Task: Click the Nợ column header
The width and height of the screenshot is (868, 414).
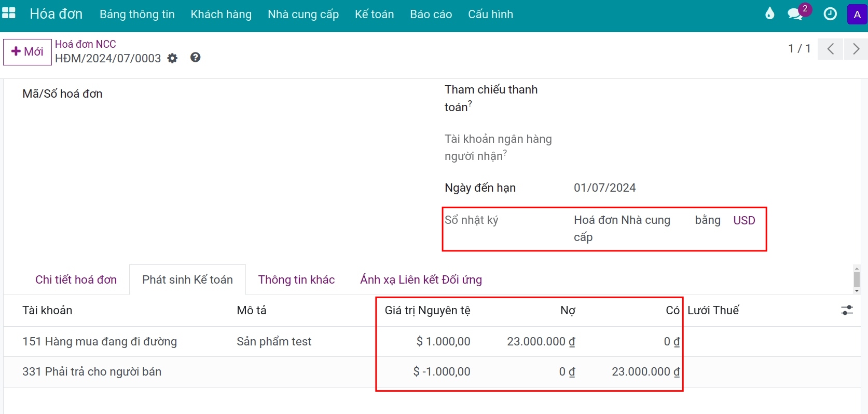Action: (x=568, y=310)
